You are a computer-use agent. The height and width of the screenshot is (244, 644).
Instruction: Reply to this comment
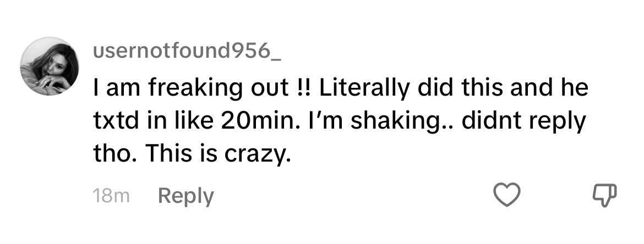(x=185, y=196)
